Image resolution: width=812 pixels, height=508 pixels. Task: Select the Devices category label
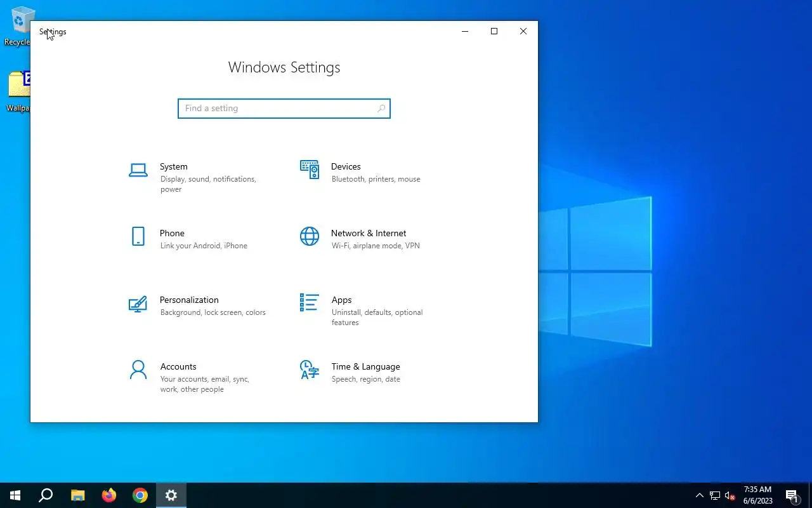(346, 166)
